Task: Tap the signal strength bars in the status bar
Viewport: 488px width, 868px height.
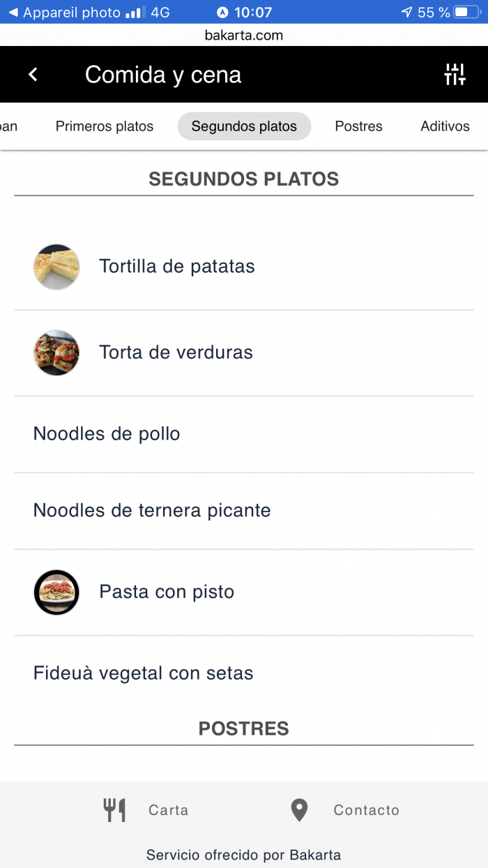Action: tap(135, 13)
